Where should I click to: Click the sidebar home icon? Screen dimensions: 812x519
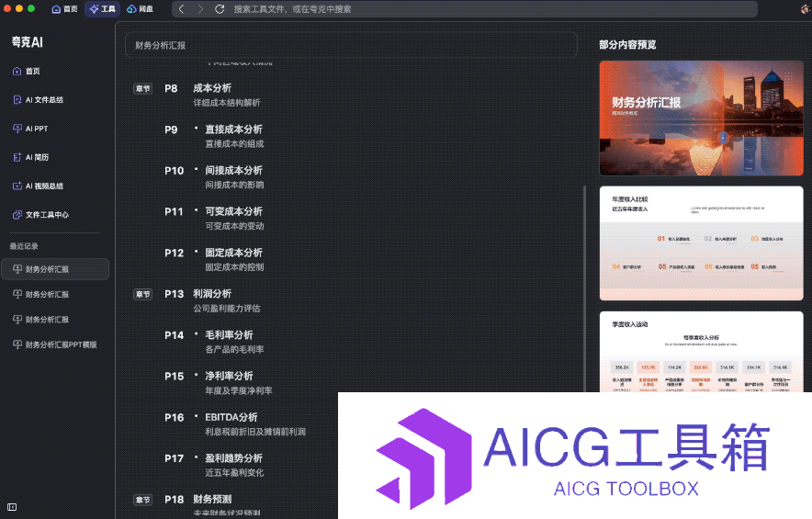(17, 71)
